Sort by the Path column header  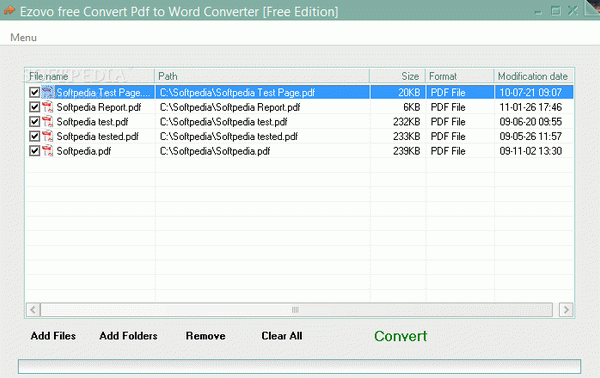(x=262, y=76)
